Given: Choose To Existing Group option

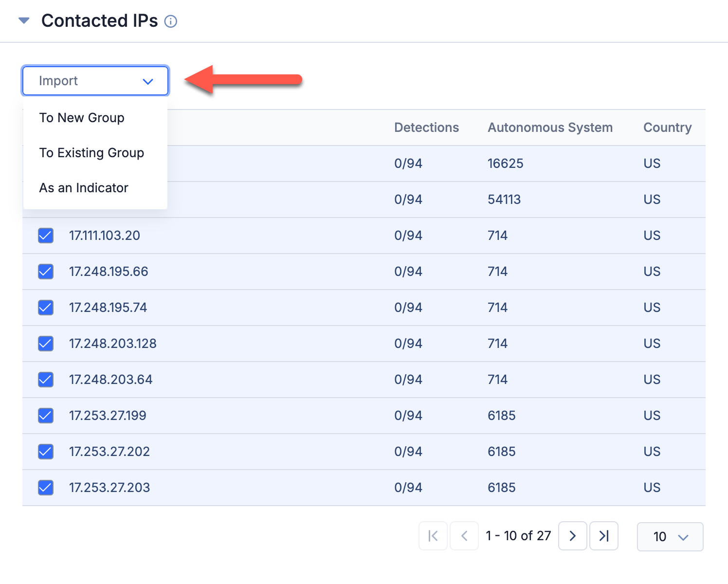Looking at the screenshot, I should 91,153.
